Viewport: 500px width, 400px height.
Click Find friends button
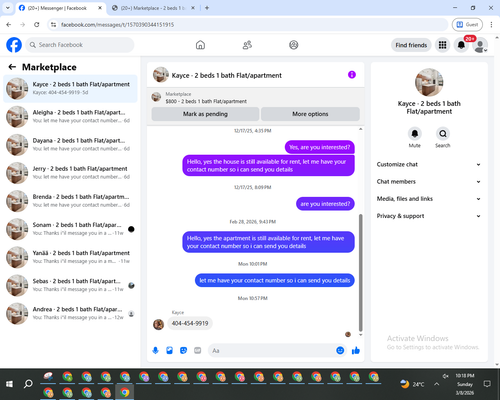411,45
